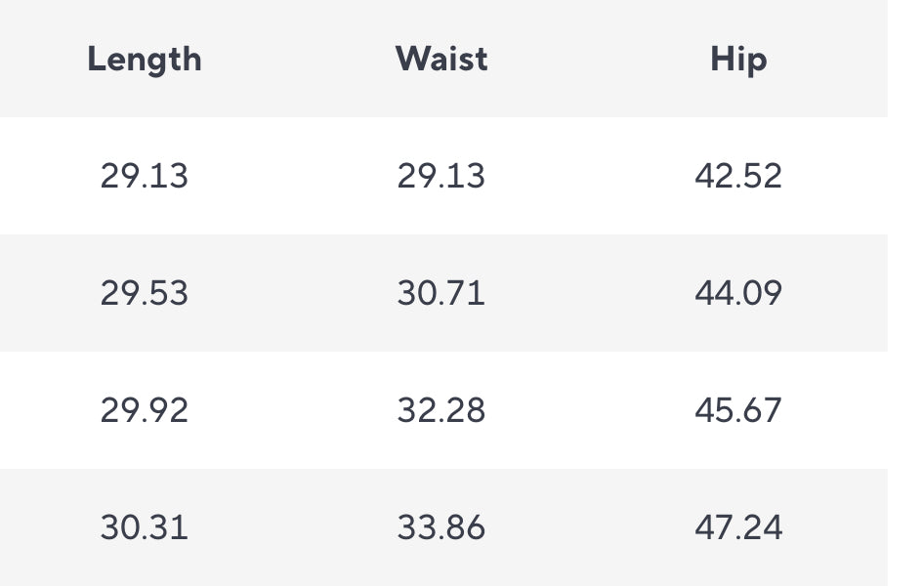923x588 pixels.
Task: Click the 29.53 length cell
Action: 145,292
